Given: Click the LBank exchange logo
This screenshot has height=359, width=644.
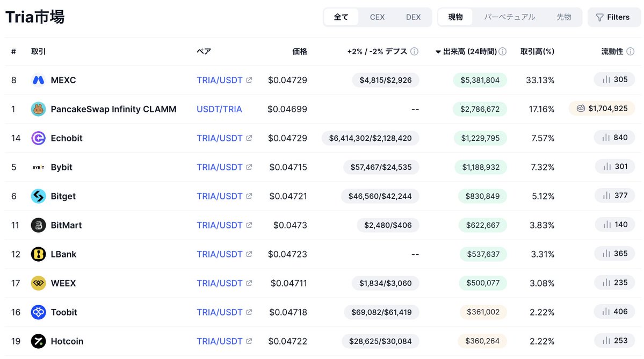Looking at the screenshot, I should pos(38,254).
